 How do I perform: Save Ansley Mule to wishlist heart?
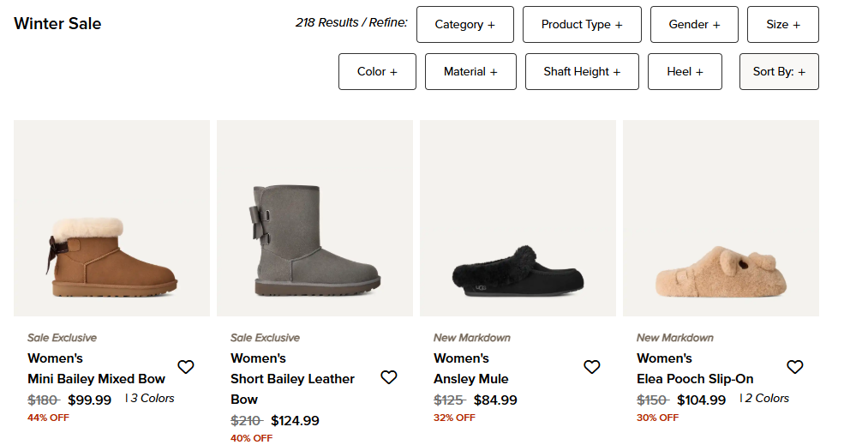click(592, 367)
